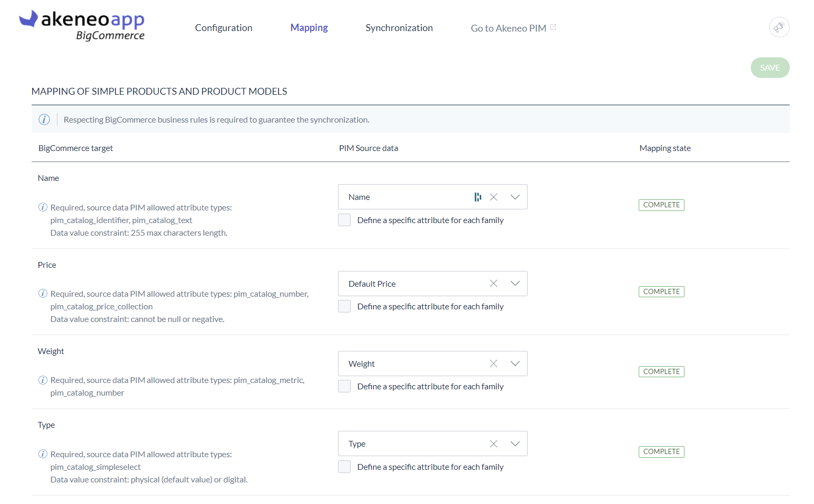Click the 'Name' value in the source field

(x=359, y=197)
